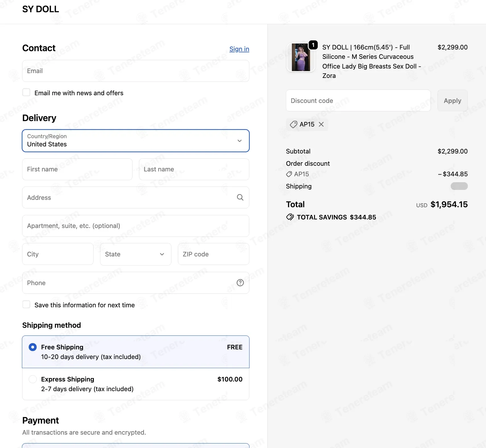Click the Total Savings tag icon
Screen dimensions: 486x448
coord(290,217)
